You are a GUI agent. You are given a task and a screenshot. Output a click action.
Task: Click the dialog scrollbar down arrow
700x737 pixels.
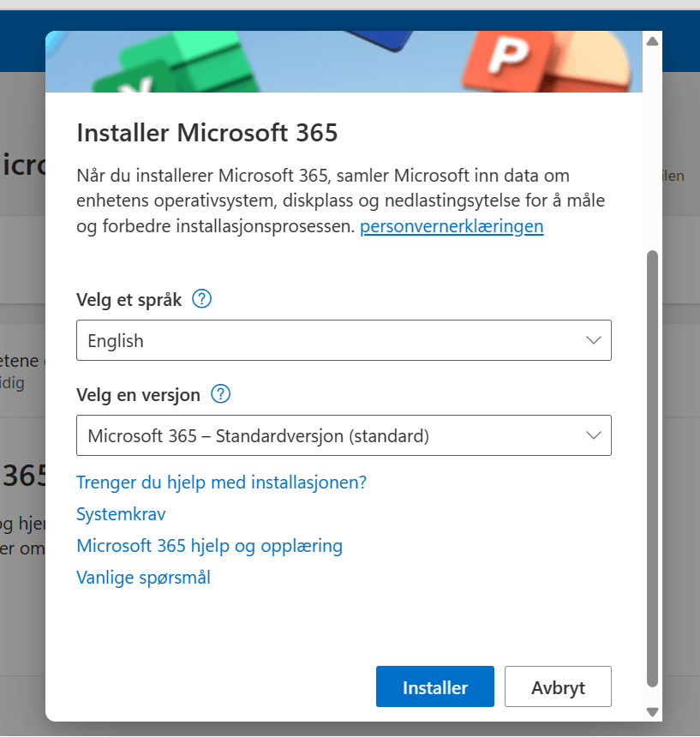point(652,711)
